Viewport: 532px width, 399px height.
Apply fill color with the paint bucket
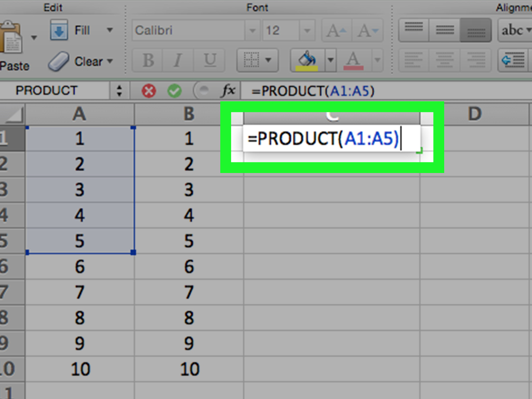point(307,60)
